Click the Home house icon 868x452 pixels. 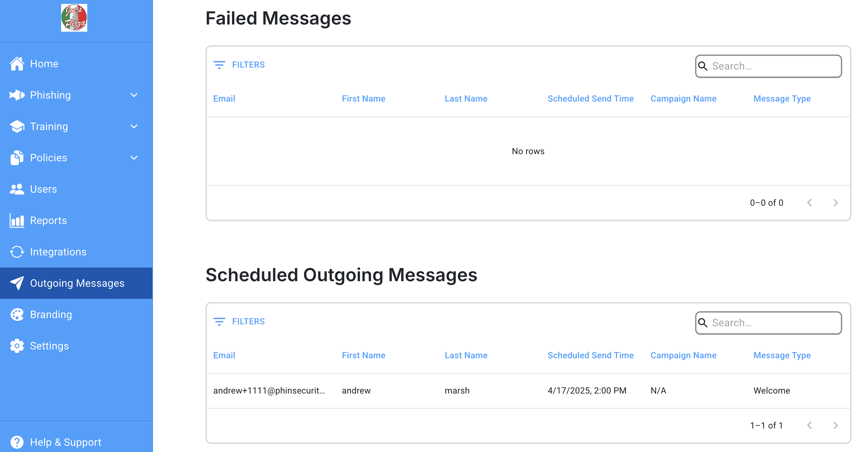coord(17,64)
